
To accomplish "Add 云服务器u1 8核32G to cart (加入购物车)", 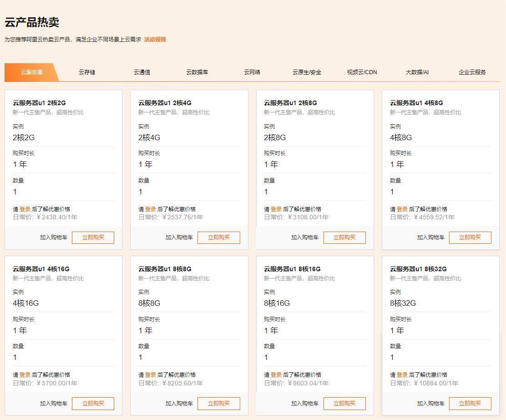I will (x=430, y=404).
